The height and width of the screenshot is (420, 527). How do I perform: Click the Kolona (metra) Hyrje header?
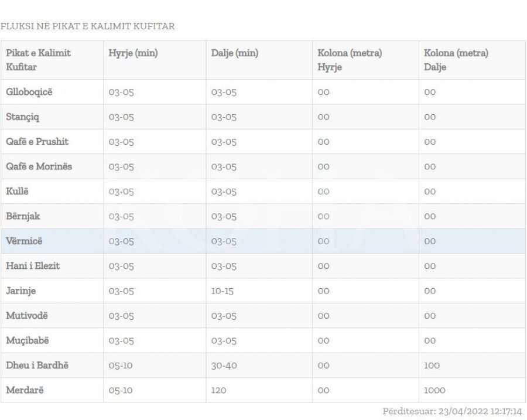pyautogui.click(x=350, y=60)
